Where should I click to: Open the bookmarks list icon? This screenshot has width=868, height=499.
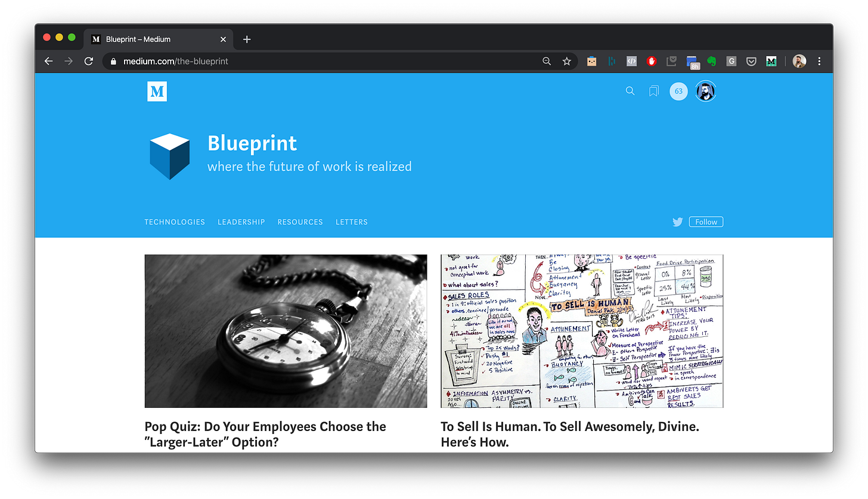pyautogui.click(x=654, y=91)
